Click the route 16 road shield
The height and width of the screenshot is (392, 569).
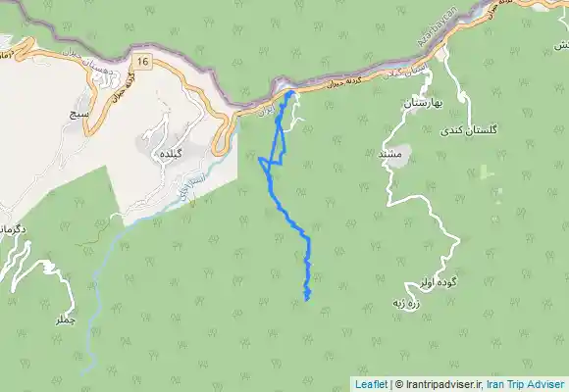(x=143, y=62)
